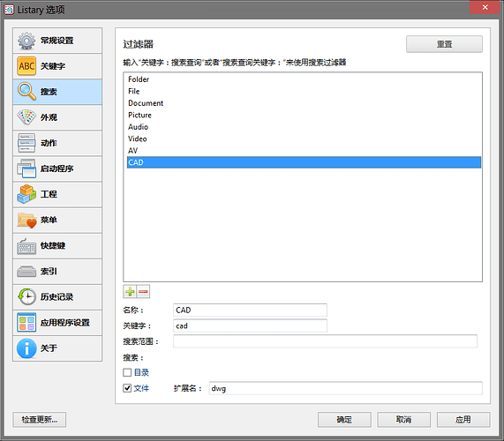Focus the empty 搜索范围 field

tap(326, 341)
